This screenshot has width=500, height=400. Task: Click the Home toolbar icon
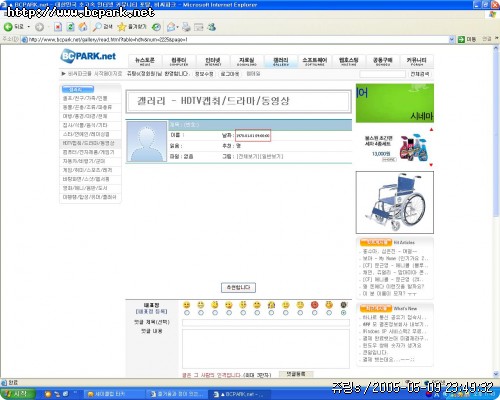coord(83,27)
